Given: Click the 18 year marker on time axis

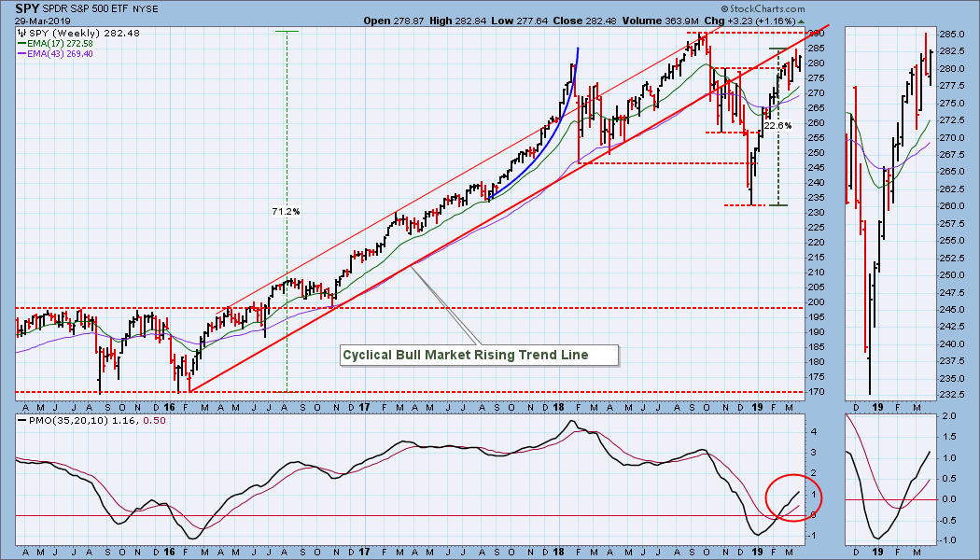Looking at the screenshot, I should click(x=559, y=407).
